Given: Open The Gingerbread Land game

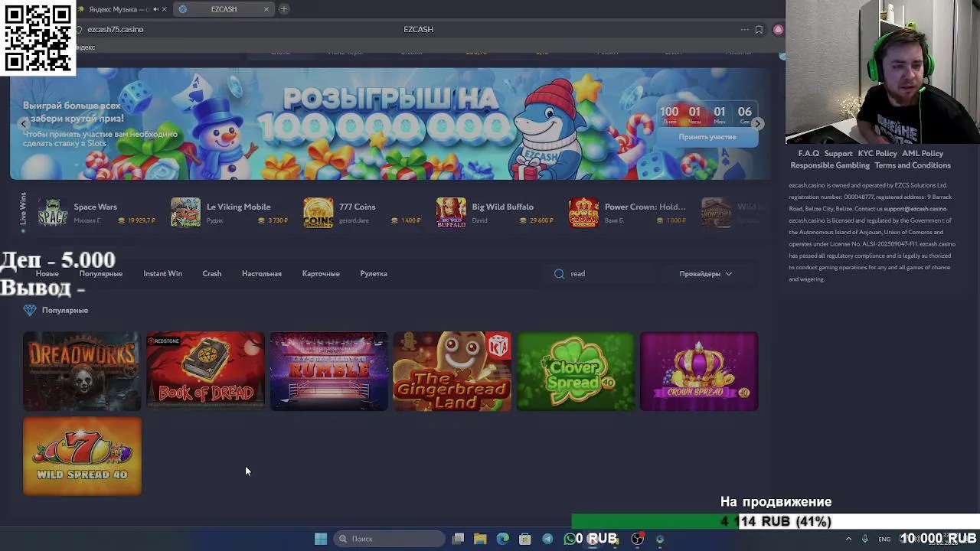Looking at the screenshot, I should 452,371.
